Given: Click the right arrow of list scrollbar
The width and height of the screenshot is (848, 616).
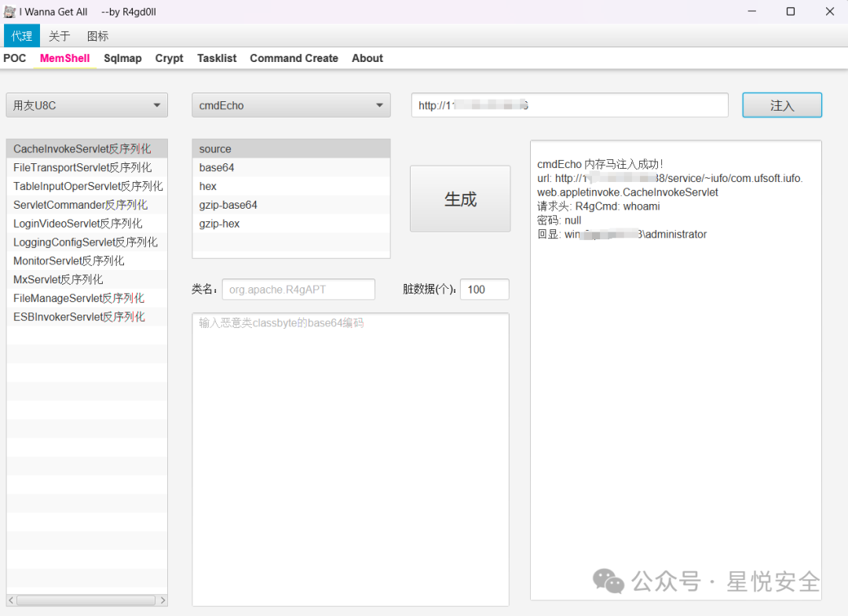Looking at the screenshot, I should pos(163,600).
